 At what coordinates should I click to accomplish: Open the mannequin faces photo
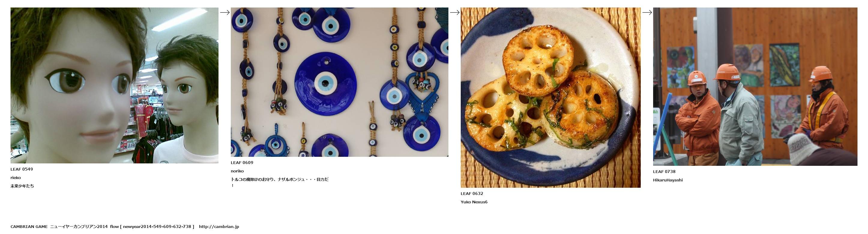tap(114, 85)
